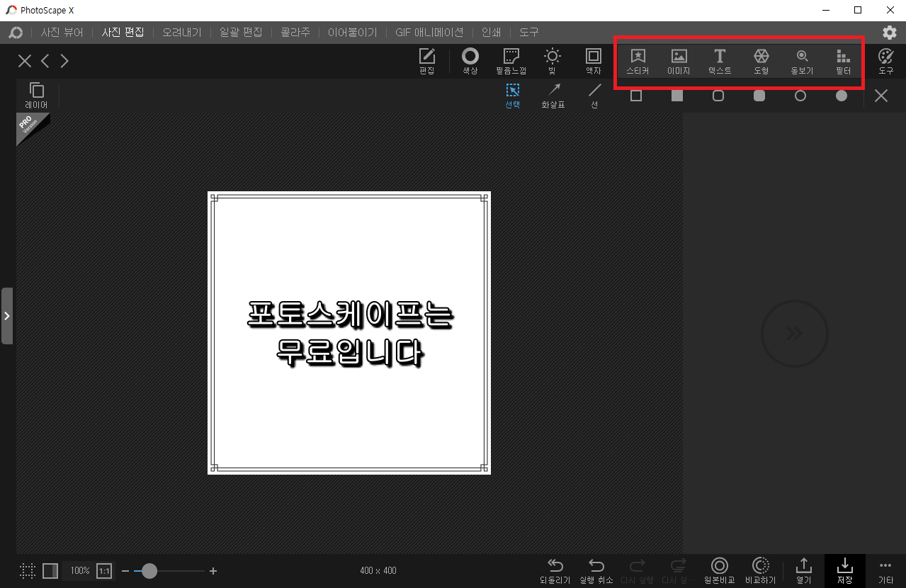Click 실행 취소 (Undo) button
The width and height of the screenshot is (906, 588).
(596, 571)
